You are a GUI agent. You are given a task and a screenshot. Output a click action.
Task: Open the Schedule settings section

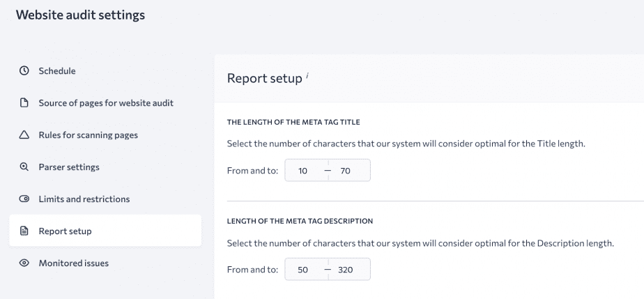point(57,70)
